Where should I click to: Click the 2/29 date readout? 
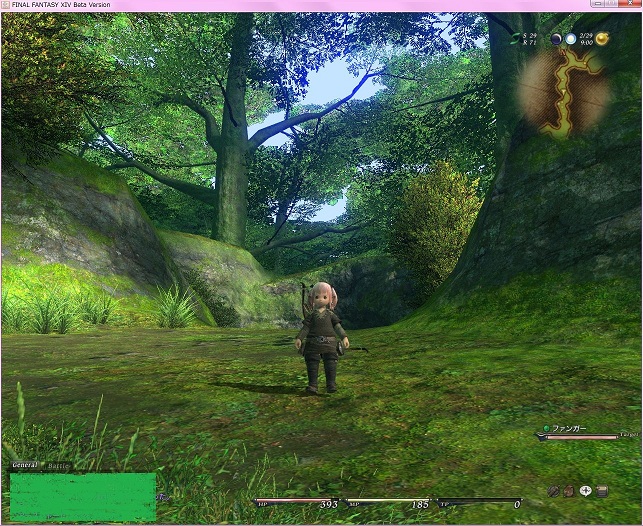(x=586, y=36)
